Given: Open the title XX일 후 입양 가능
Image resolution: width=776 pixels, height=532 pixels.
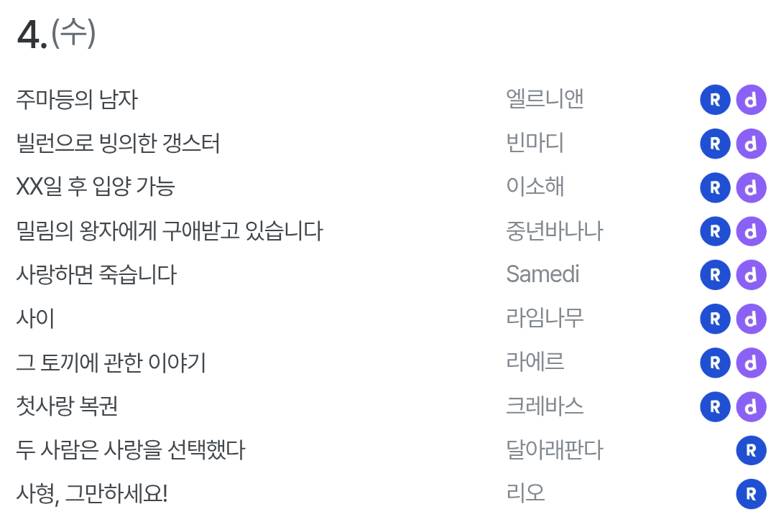Looking at the screenshot, I should [96, 187].
